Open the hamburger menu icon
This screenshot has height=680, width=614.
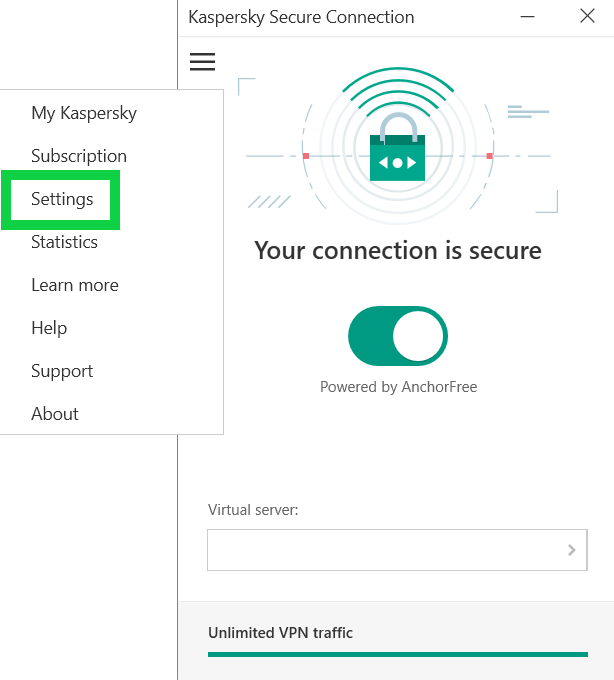point(202,62)
